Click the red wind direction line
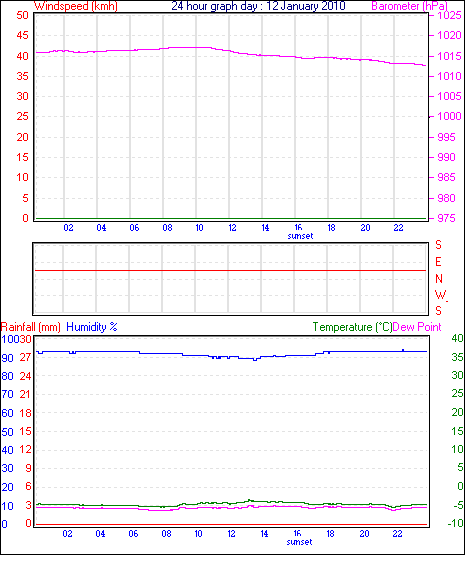 (x=230, y=270)
